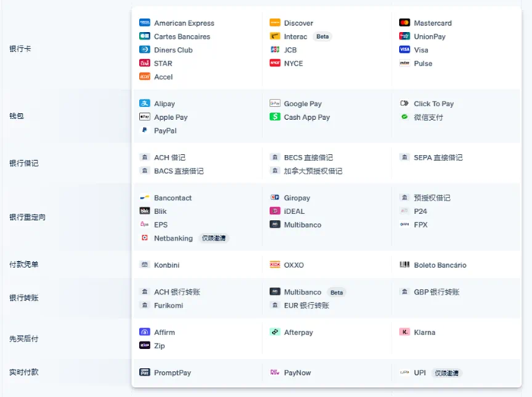The image size is (532, 397).
Task: Open the UPI payment method link
Action: (420, 373)
